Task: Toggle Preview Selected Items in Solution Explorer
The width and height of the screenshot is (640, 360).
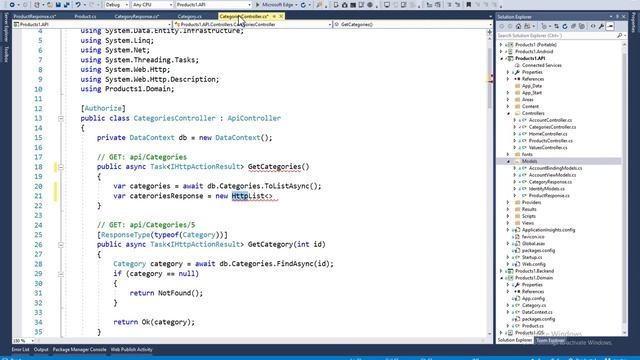Action: tap(610, 26)
